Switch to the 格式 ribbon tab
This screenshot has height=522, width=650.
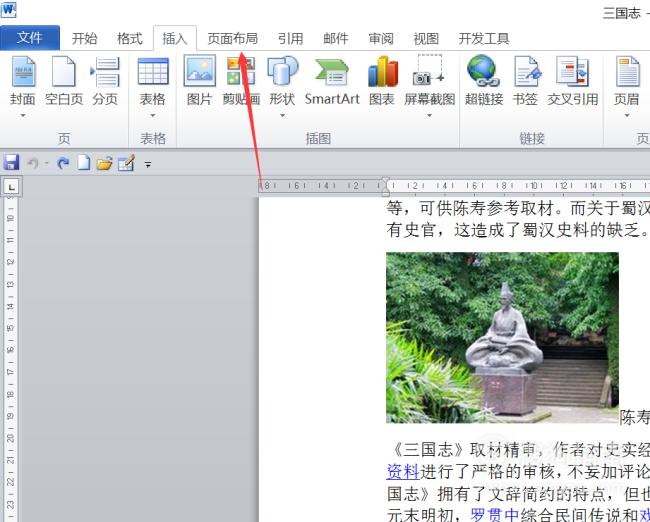[x=129, y=39]
